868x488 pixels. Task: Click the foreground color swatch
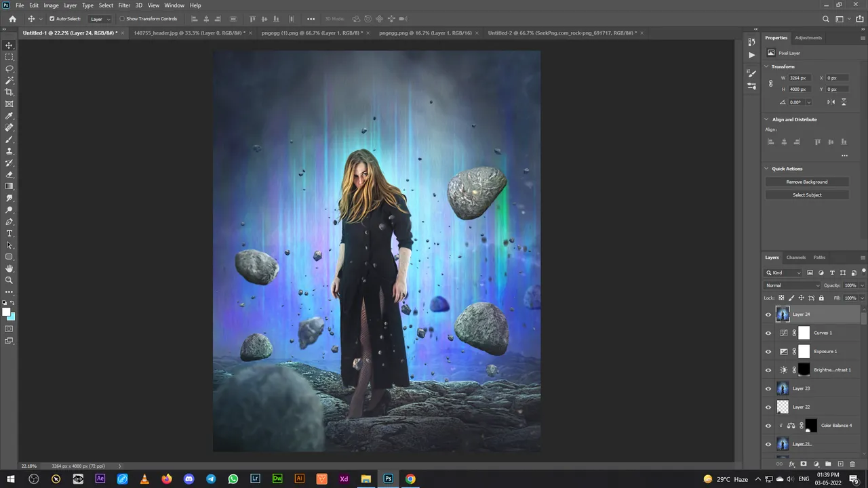(7, 312)
